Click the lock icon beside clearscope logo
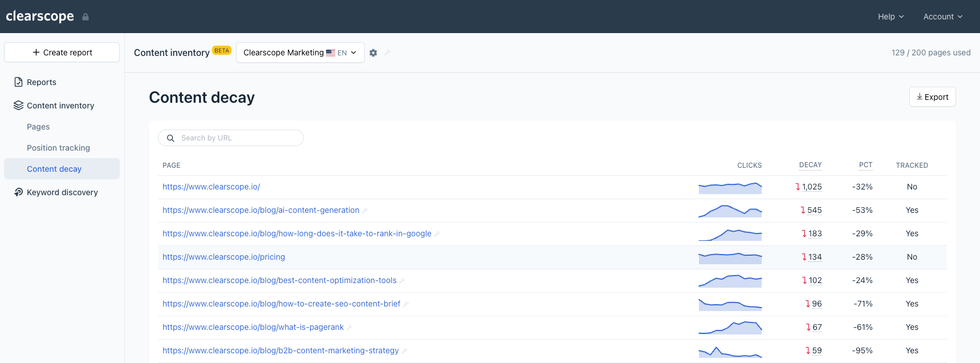The image size is (980, 363). tap(86, 17)
